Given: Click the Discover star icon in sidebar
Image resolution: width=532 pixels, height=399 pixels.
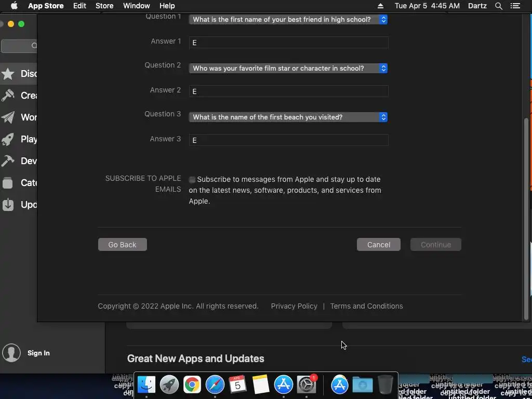Looking at the screenshot, I should (8, 74).
